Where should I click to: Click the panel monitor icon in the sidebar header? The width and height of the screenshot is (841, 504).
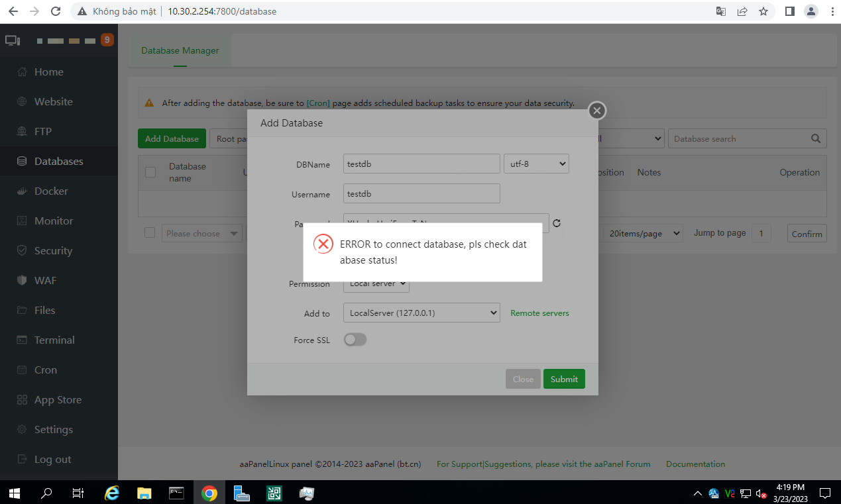13,40
